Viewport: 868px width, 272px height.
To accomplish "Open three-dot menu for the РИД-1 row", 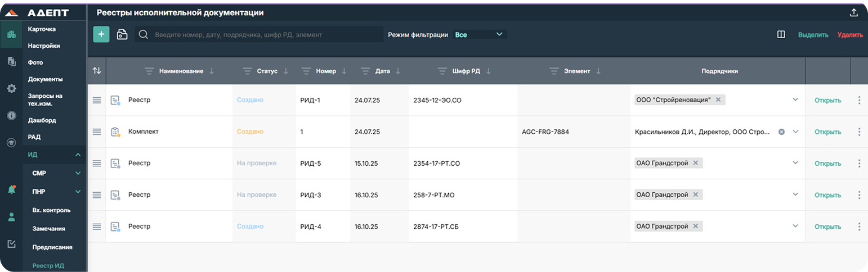I will [x=859, y=100].
